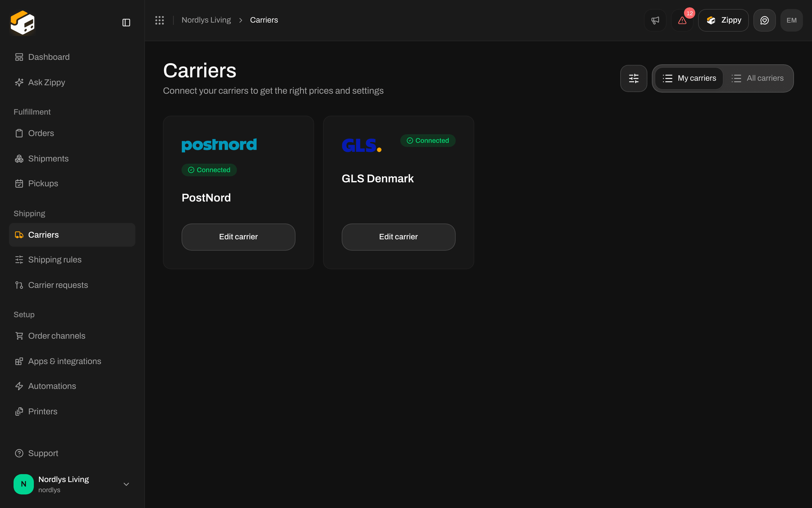Click the Carriers breadcrumb
812x508 pixels.
tap(264, 20)
